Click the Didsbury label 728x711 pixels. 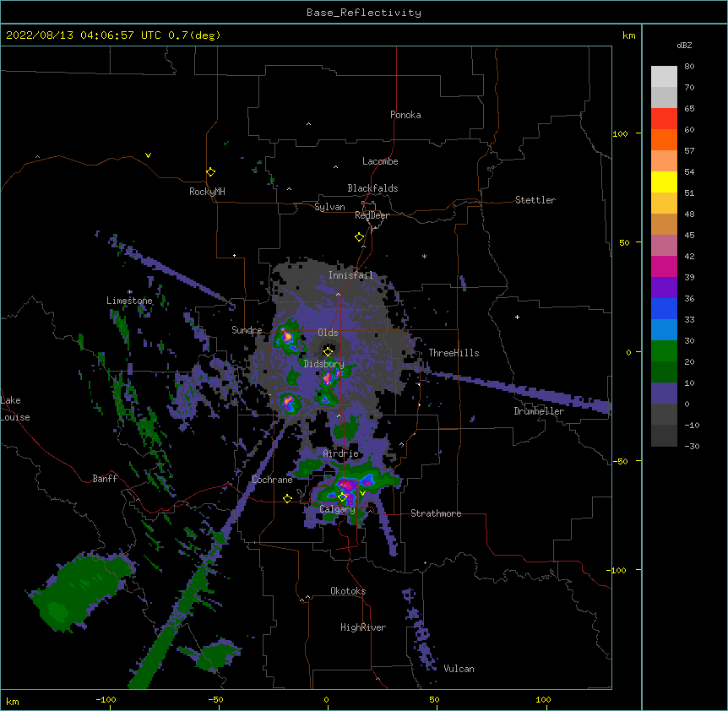(x=324, y=364)
